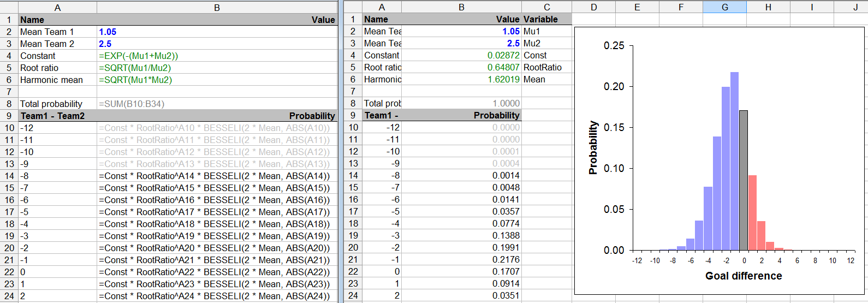Select the 'RootRatio' variable name cell
Screen dimensions: 868x303
(546, 67)
